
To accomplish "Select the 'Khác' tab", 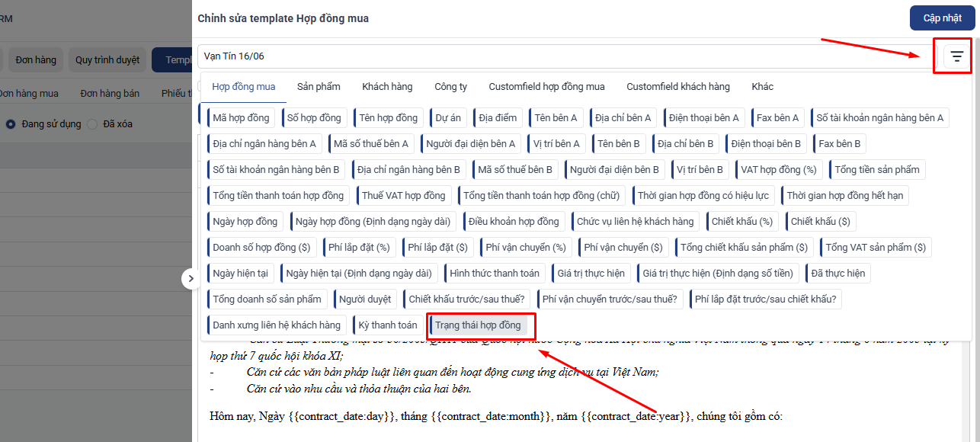I will pyautogui.click(x=762, y=87).
